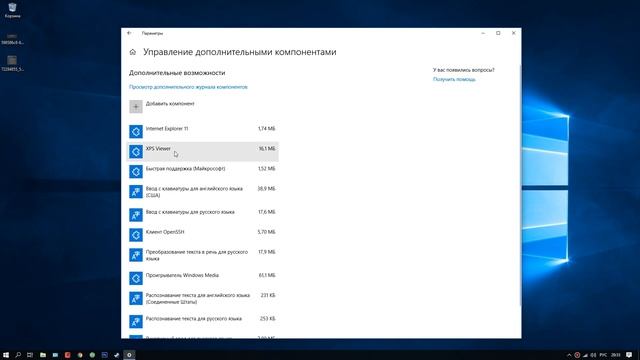Click the Клиент OpenSSH component icon

point(136,235)
